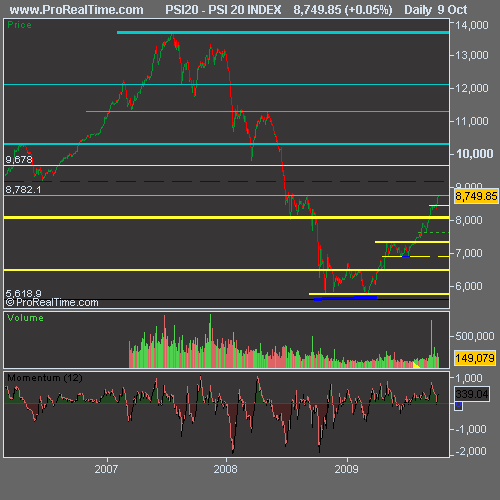Open the Momentum (12) indicator label

45,378
